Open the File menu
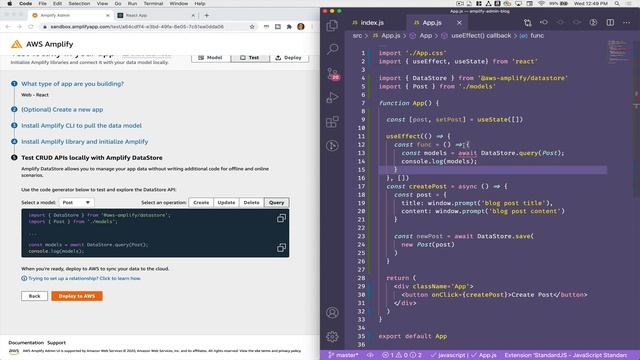The height and width of the screenshot is (360, 640). [x=42, y=3]
